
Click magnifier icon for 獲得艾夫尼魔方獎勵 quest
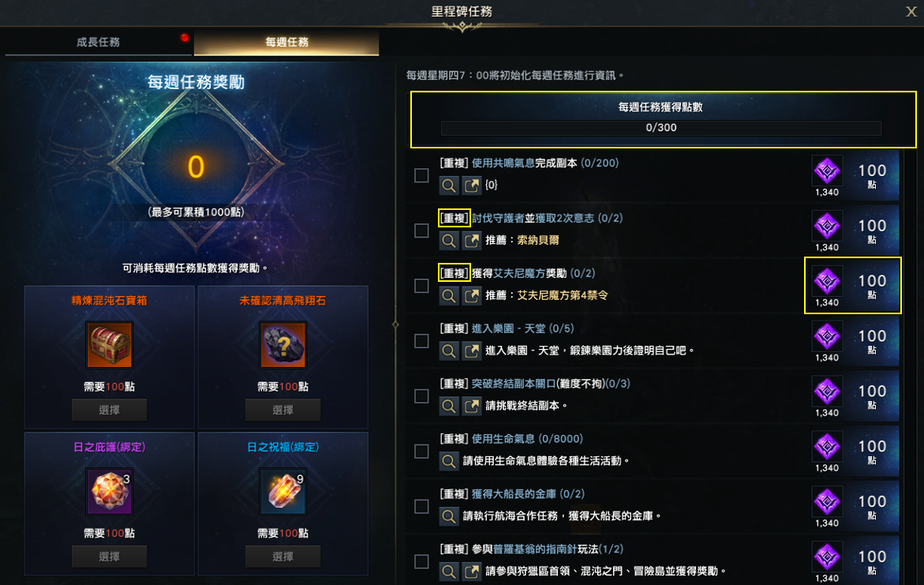448,296
